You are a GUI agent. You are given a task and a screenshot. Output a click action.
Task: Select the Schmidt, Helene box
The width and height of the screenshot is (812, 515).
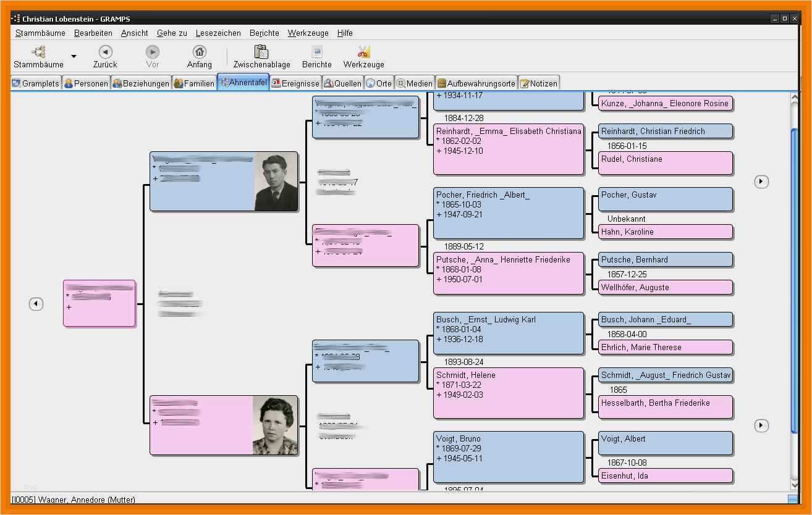(509, 393)
